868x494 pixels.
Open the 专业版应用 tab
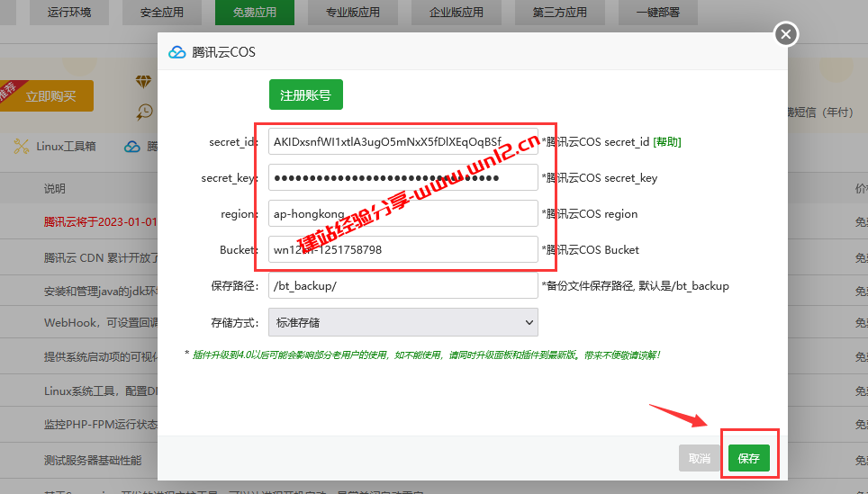353,13
